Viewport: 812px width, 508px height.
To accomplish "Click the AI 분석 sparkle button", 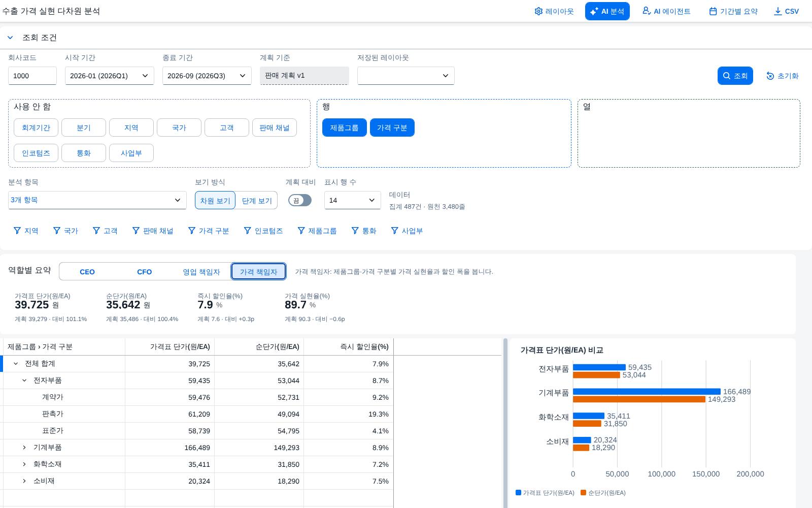I will pos(607,11).
